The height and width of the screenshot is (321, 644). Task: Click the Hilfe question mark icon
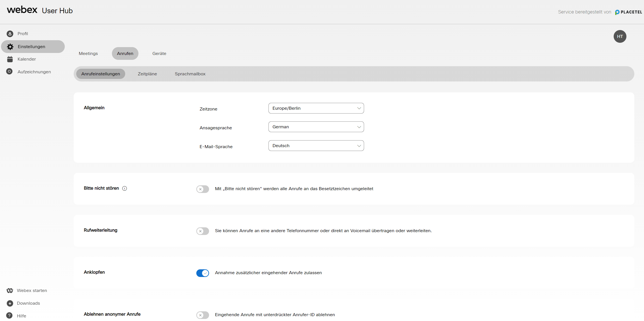(9, 316)
